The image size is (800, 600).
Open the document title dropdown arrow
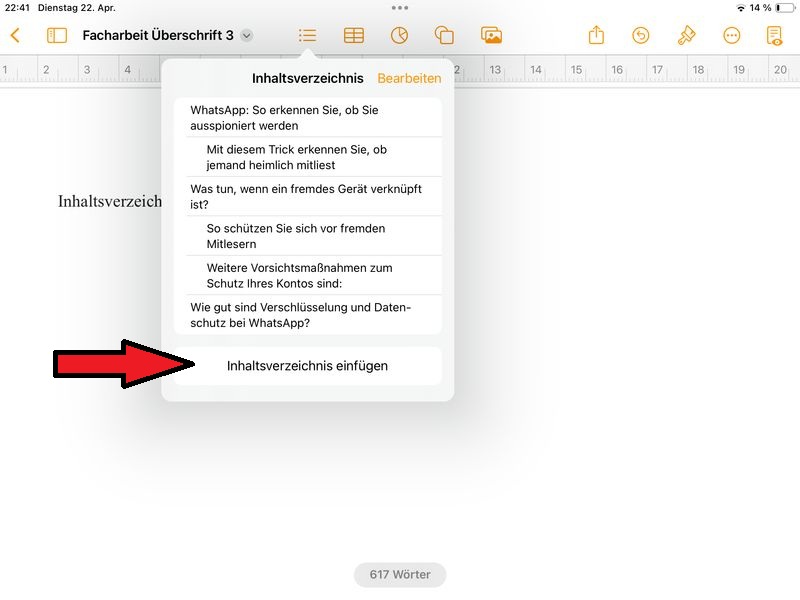246,36
